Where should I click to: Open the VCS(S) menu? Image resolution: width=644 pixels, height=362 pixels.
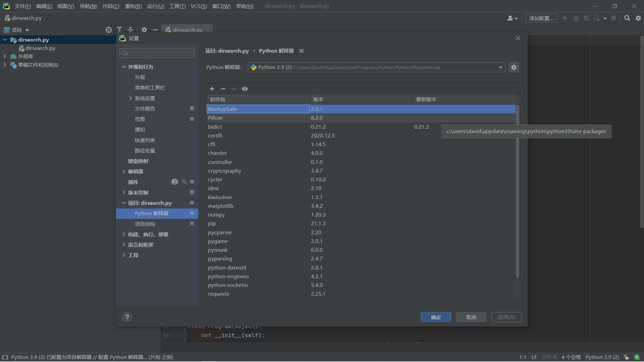[x=199, y=6]
